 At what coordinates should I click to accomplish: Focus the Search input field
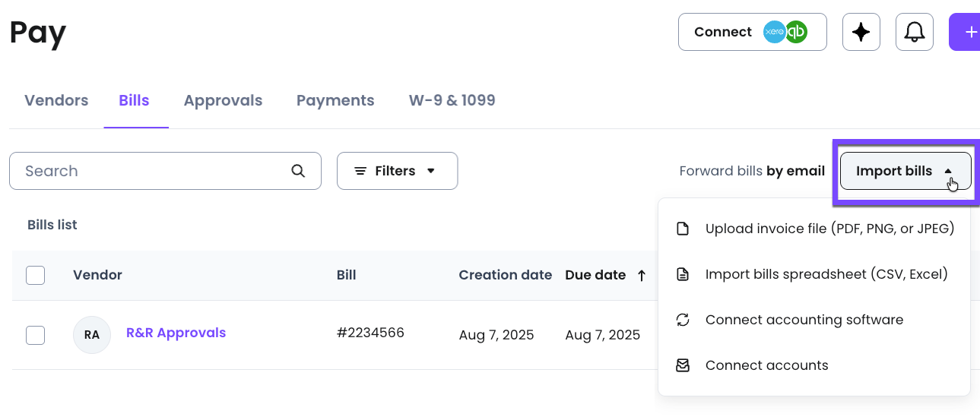click(x=152, y=171)
